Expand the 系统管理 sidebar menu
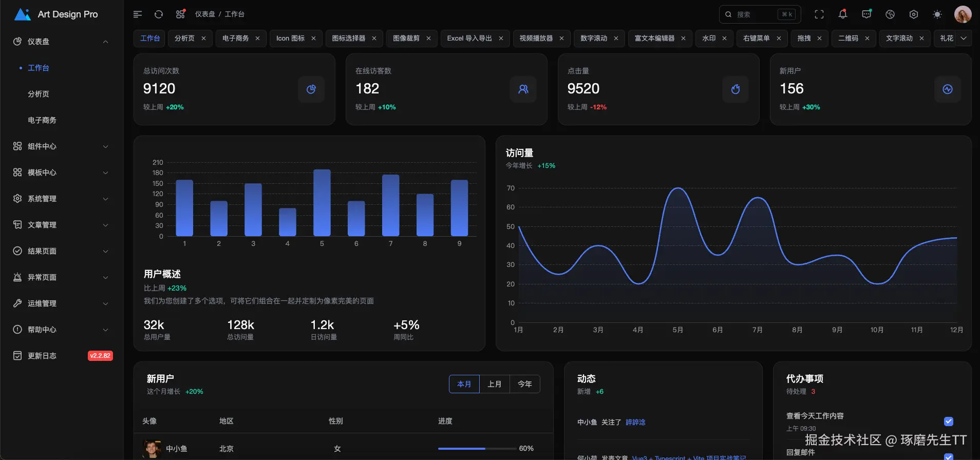Image resolution: width=980 pixels, height=460 pixels. [x=61, y=199]
